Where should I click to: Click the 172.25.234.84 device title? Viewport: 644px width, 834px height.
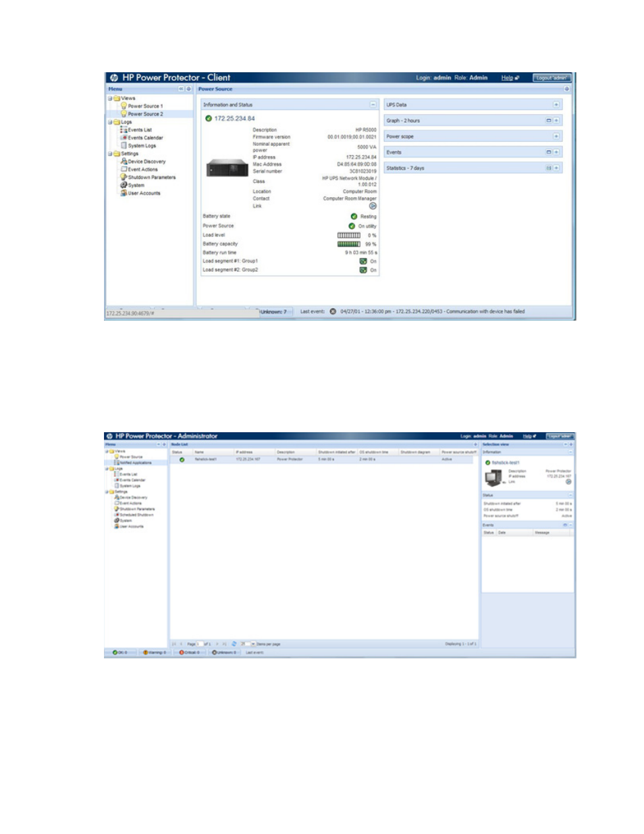[234, 119]
